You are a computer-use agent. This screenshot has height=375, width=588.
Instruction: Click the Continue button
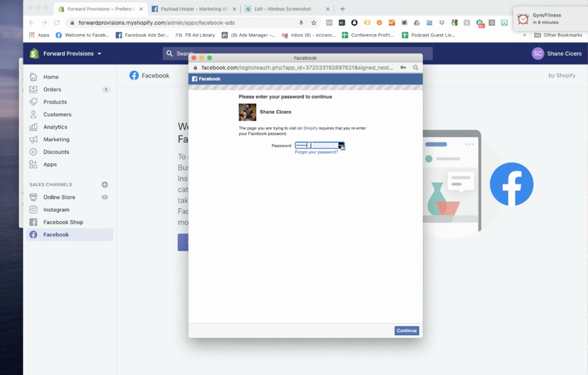tap(407, 330)
